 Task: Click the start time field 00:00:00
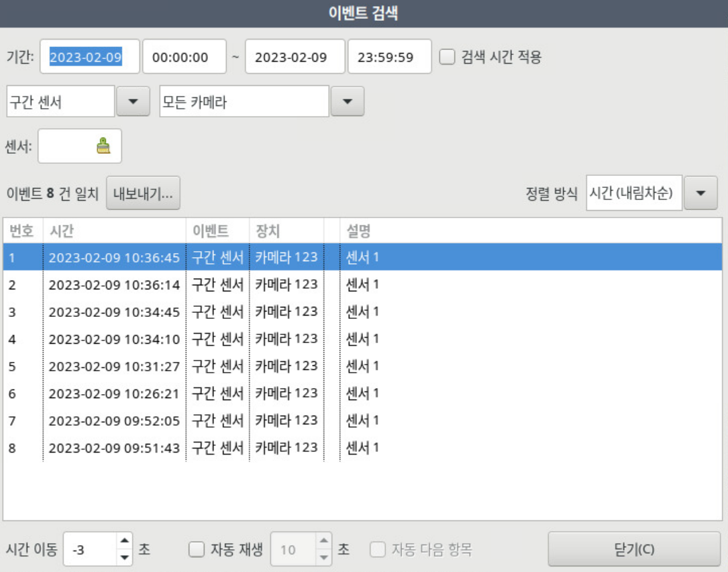point(184,57)
